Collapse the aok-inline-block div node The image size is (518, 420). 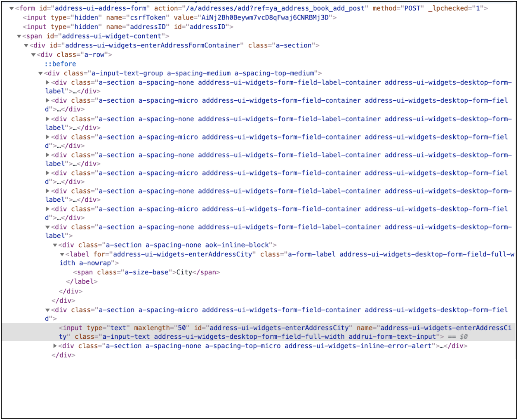click(x=55, y=245)
